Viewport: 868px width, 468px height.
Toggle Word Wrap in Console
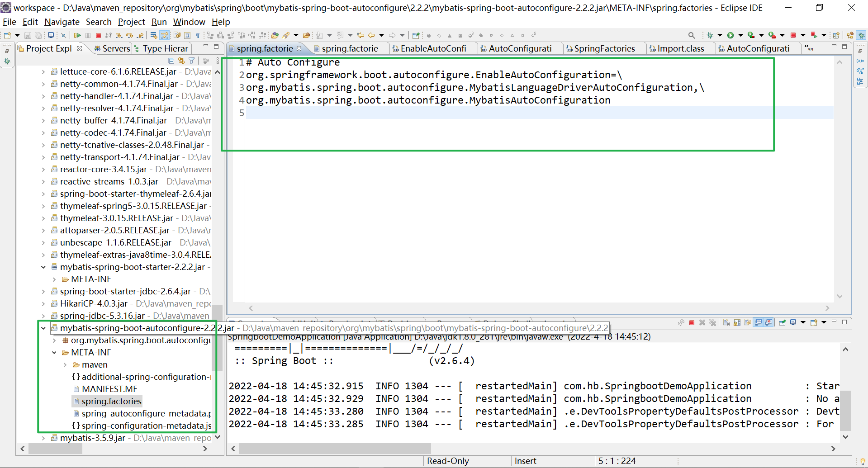point(747,322)
